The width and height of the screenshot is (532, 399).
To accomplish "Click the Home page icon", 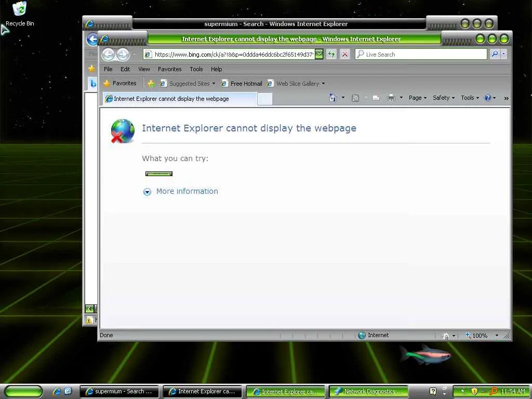I will coord(333,98).
